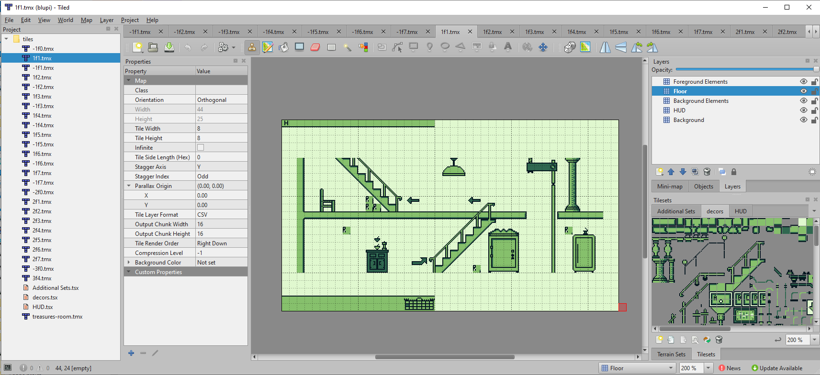This screenshot has width=820, height=375.
Task: Select the Eraser tool
Action: [x=315, y=48]
